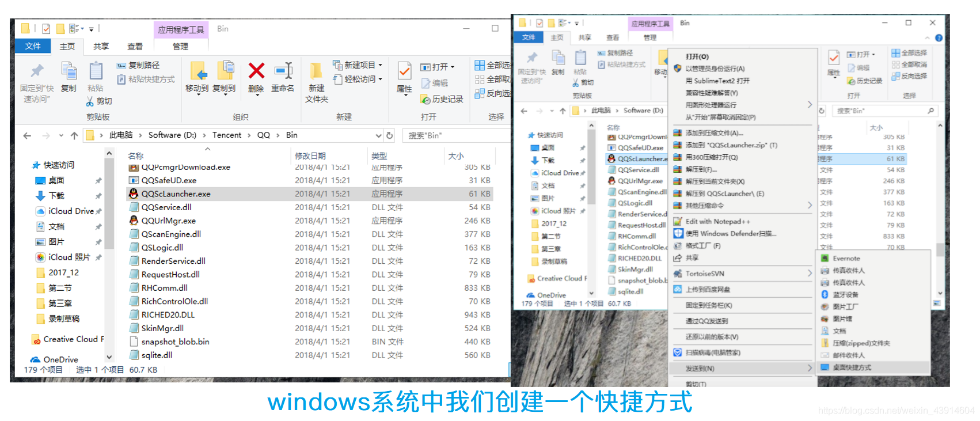The height and width of the screenshot is (421, 980).
Task: Click the red 删除 delete icon in left window
Action: pyautogui.click(x=256, y=71)
